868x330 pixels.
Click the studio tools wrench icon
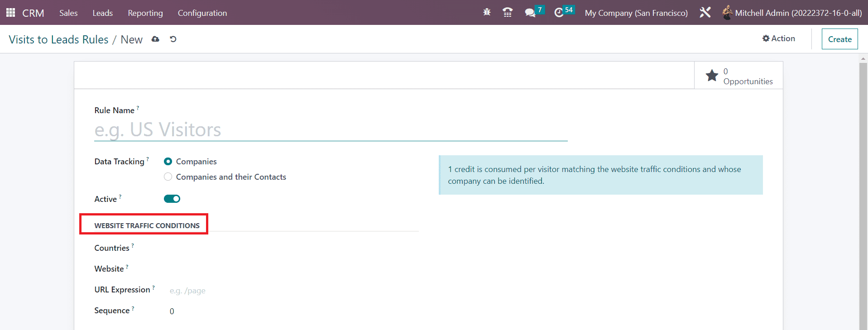pos(705,13)
